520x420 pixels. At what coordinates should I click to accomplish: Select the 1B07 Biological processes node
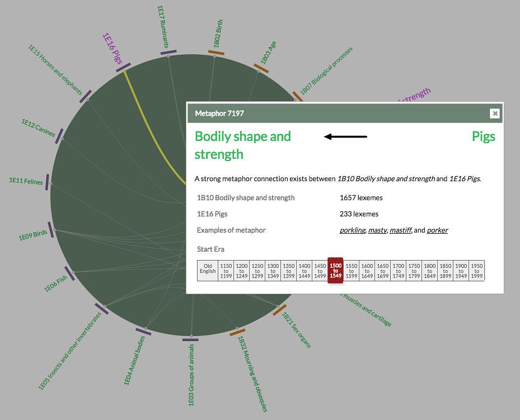(298, 95)
